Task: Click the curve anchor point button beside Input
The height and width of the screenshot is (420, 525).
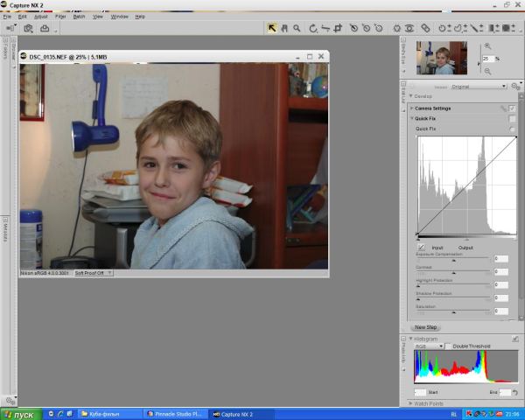Action: point(421,247)
